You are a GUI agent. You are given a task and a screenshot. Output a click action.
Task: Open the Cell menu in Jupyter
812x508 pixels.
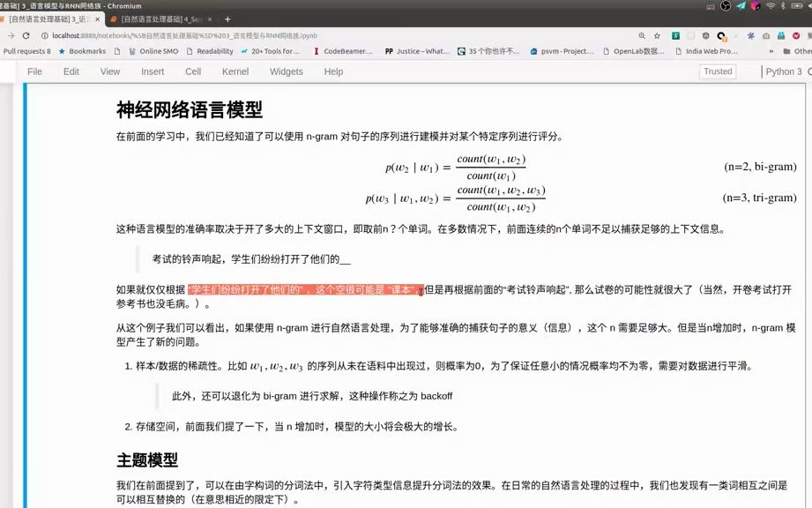pos(192,71)
